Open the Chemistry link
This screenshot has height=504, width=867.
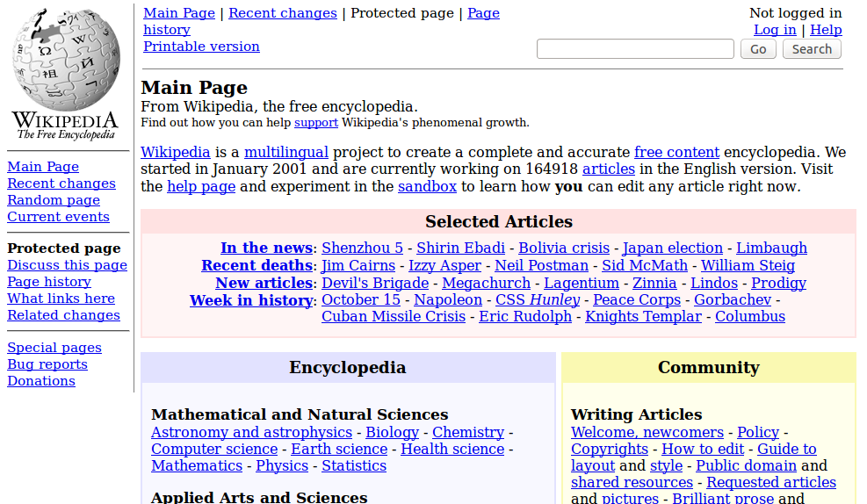[x=468, y=433]
